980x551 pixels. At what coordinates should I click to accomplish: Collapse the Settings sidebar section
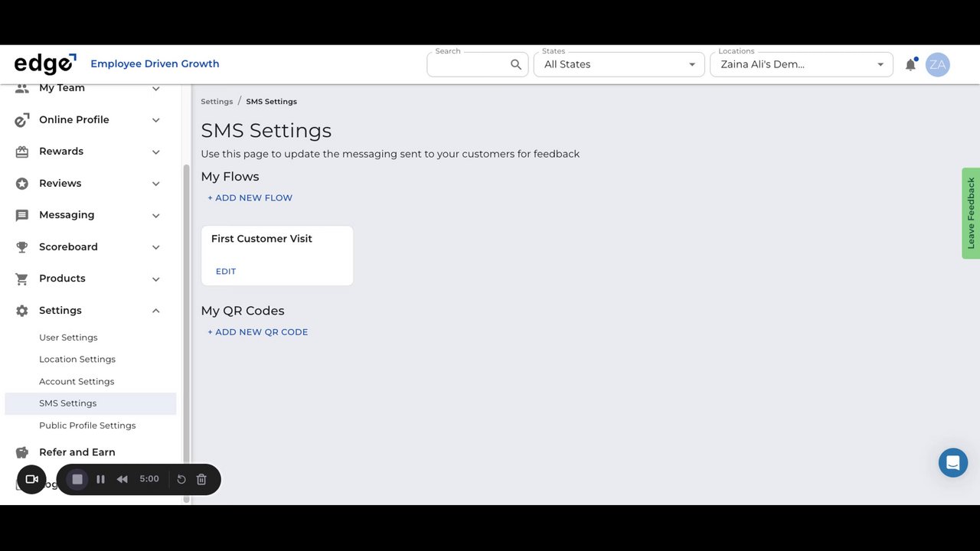[156, 311]
